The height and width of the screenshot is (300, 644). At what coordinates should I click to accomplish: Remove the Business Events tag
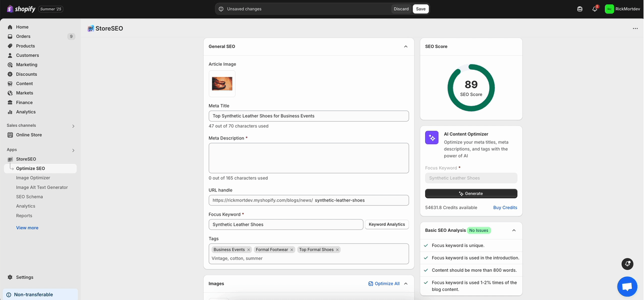coord(249,249)
